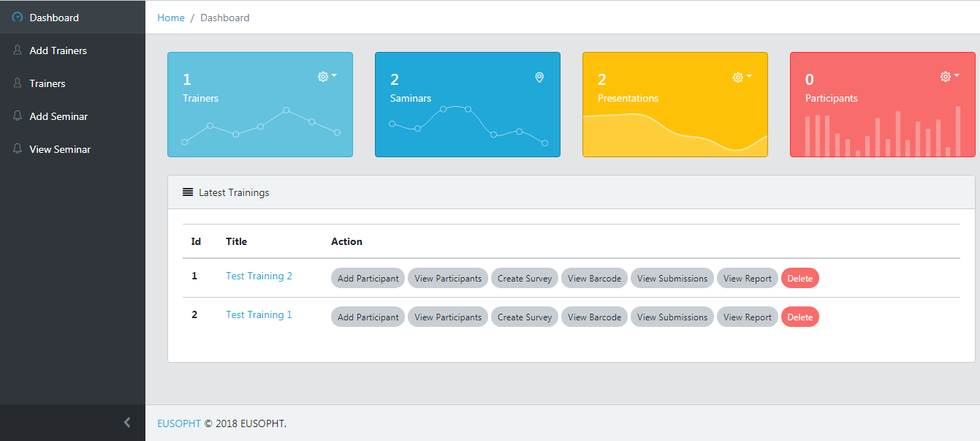Click the Dashboard speedometer icon in sidebar

tap(18, 17)
